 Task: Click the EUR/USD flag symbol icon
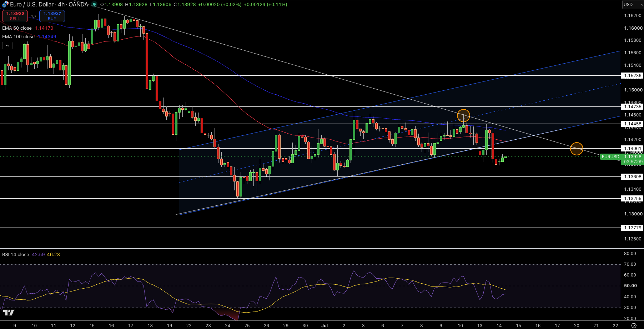point(5,4)
